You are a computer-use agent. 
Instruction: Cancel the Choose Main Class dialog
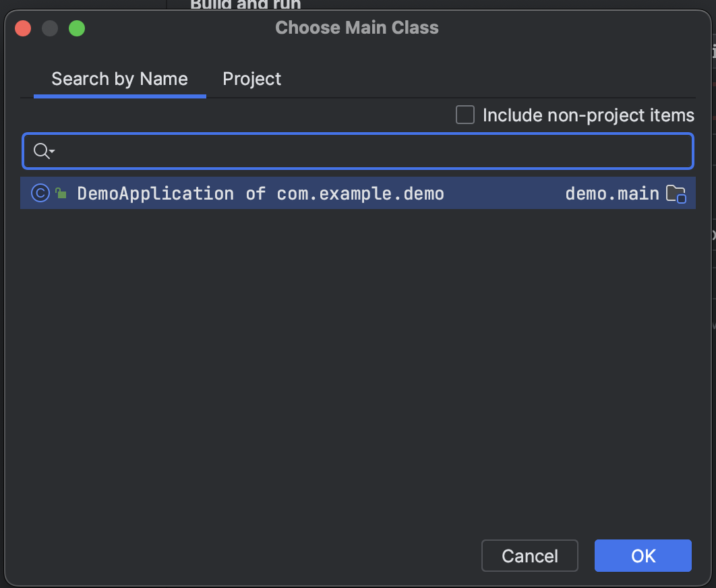(x=530, y=556)
